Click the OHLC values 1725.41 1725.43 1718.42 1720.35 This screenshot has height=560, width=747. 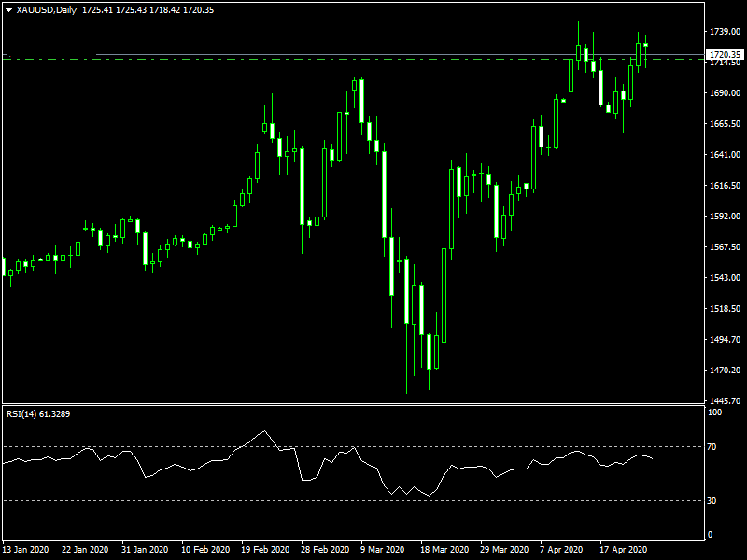(x=148, y=10)
